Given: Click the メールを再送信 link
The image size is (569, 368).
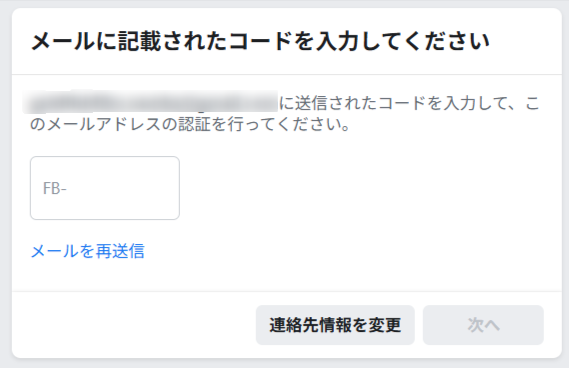Looking at the screenshot, I should (88, 251).
